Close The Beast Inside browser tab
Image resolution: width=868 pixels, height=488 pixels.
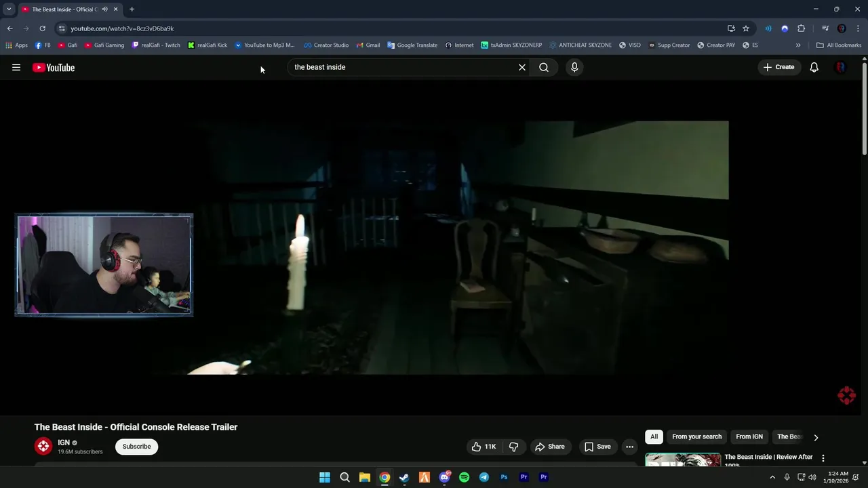pyautogui.click(x=116, y=9)
